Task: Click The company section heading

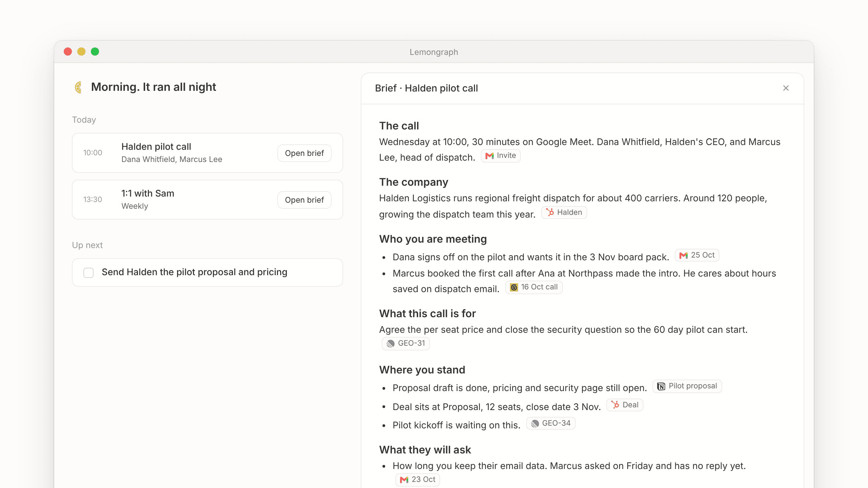Action: [x=414, y=182]
